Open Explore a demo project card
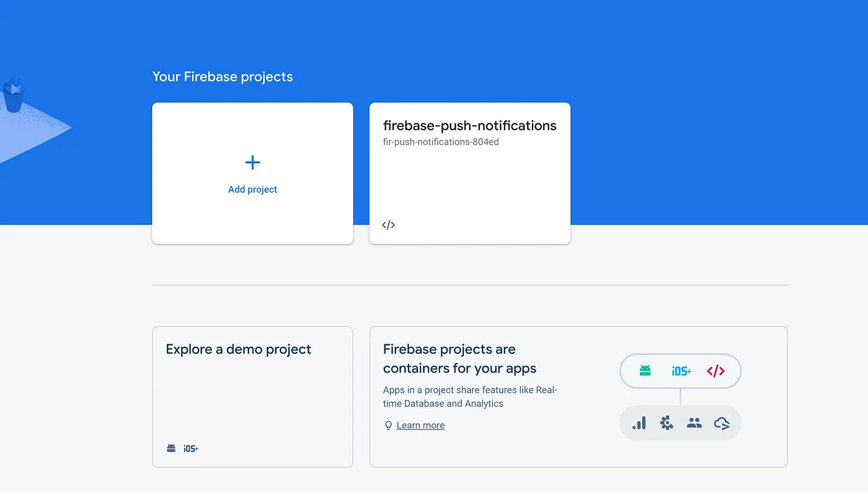This screenshot has height=492, width=868. pos(252,396)
